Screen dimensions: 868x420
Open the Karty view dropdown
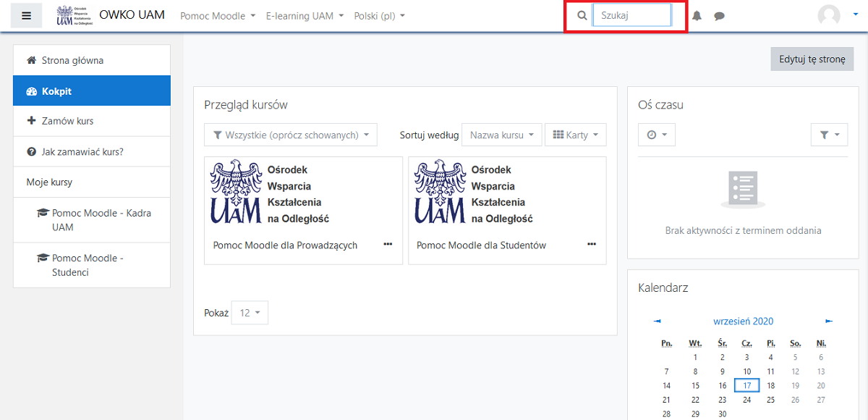576,135
